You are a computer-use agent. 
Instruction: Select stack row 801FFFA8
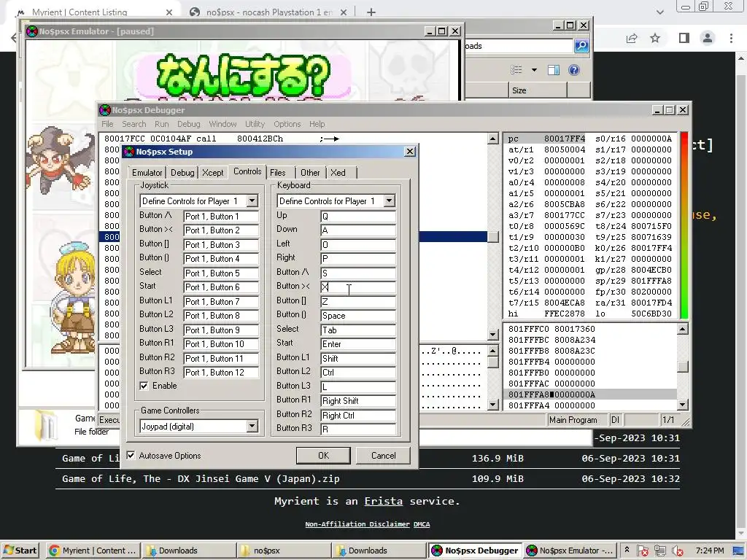coord(589,394)
